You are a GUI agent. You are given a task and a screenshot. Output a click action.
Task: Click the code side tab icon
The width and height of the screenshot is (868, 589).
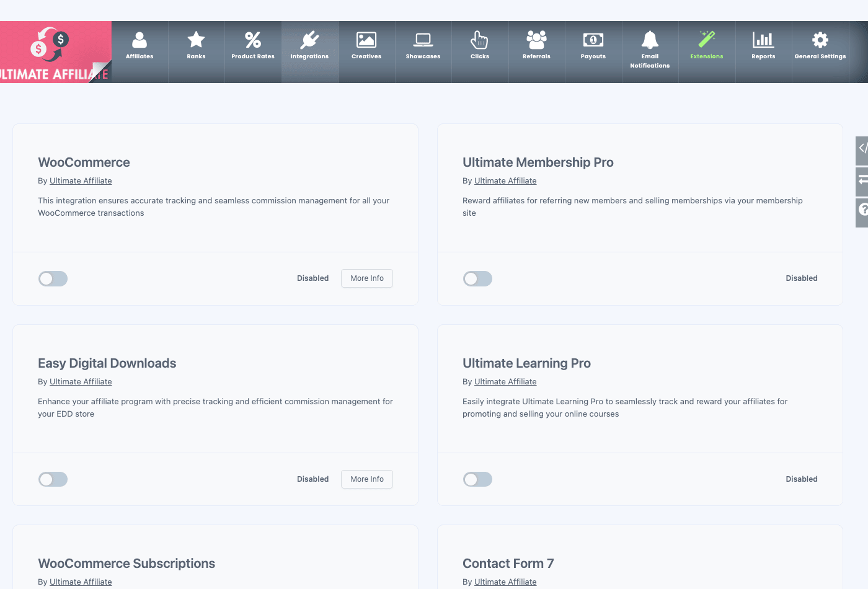[862, 149]
